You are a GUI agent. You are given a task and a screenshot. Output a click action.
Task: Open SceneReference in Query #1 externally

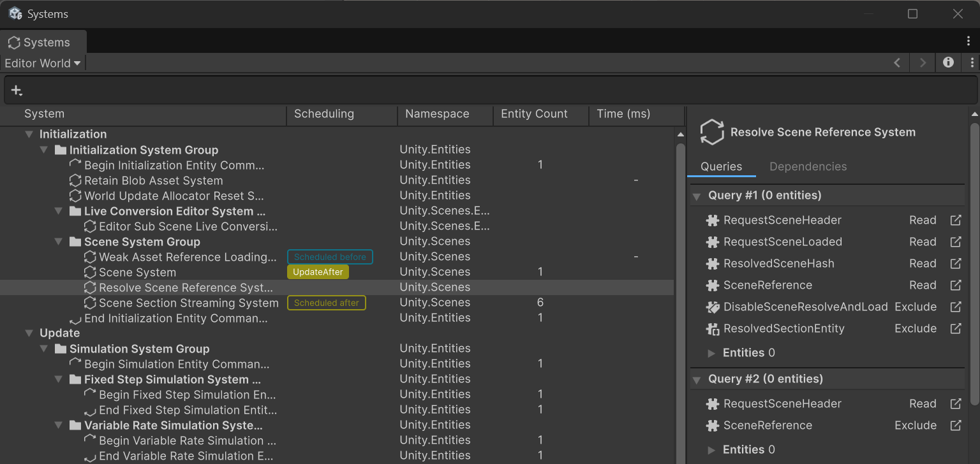click(x=956, y=286)
